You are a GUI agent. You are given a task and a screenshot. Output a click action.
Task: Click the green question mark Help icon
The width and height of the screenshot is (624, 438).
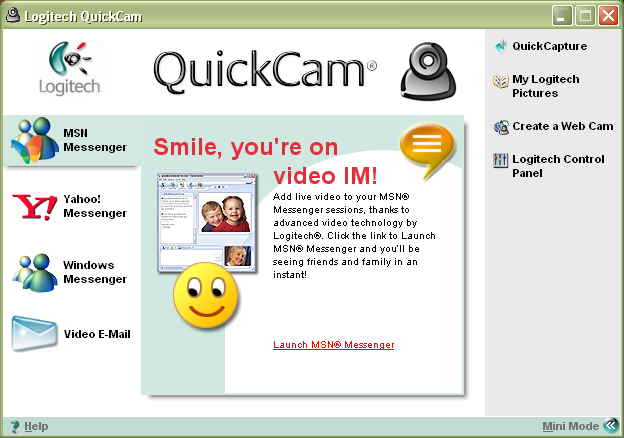[x=14, y=427]
